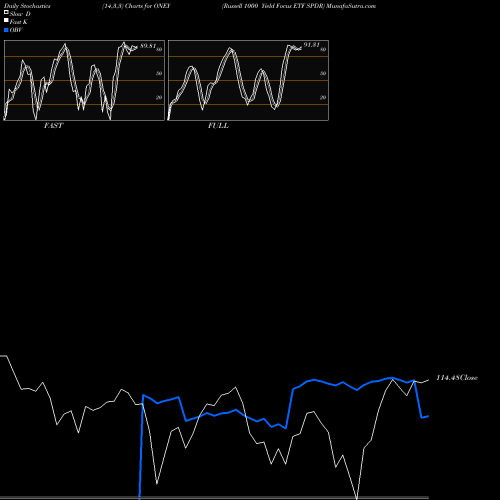Select the 'OBV' legend label
Screen dimensions: 500x500
(x=16, y=30)
